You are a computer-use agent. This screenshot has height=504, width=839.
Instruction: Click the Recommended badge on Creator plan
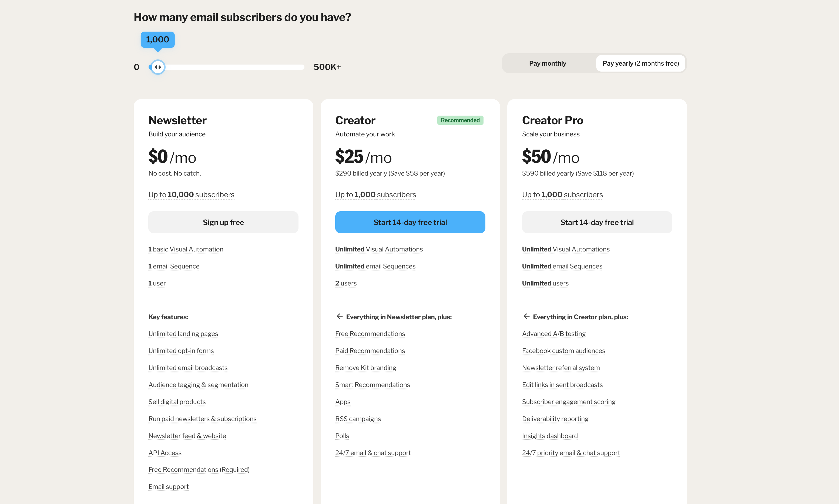[460, 120]
